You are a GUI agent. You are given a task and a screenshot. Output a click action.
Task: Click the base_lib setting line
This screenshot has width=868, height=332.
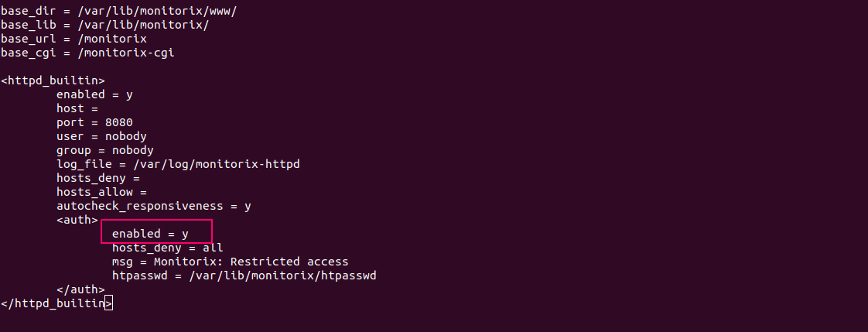point(105,26)
